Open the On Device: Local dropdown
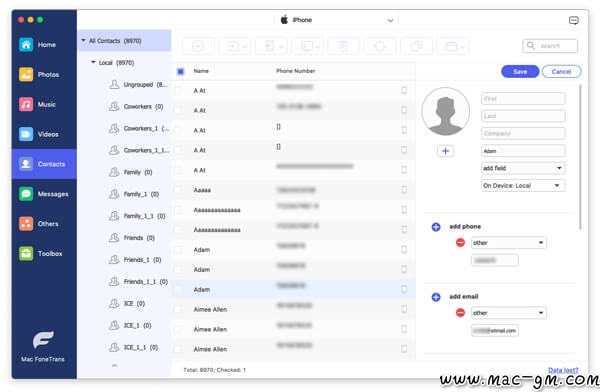Screen dimensions: 600x392 [523, 186]
